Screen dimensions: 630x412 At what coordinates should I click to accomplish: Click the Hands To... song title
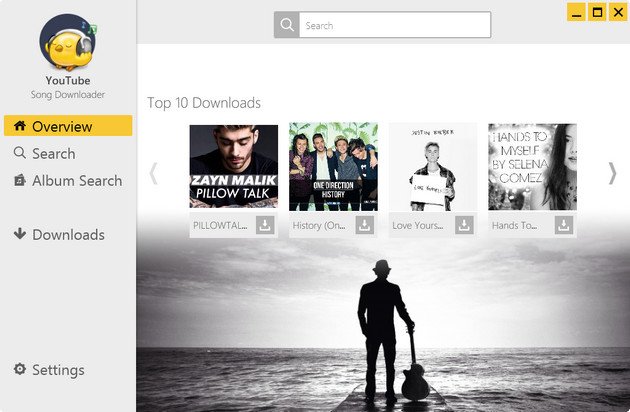click(x=515, y=225)
